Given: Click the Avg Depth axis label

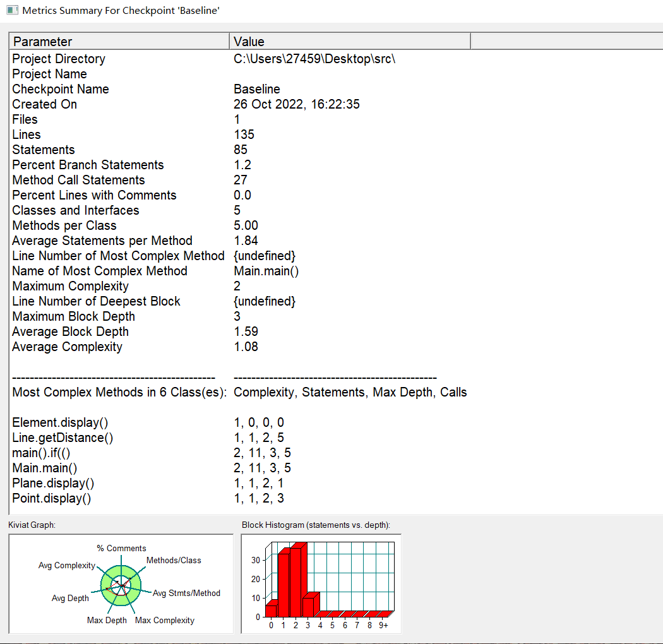Looking at the screenshot, I should tap(70, 599).
